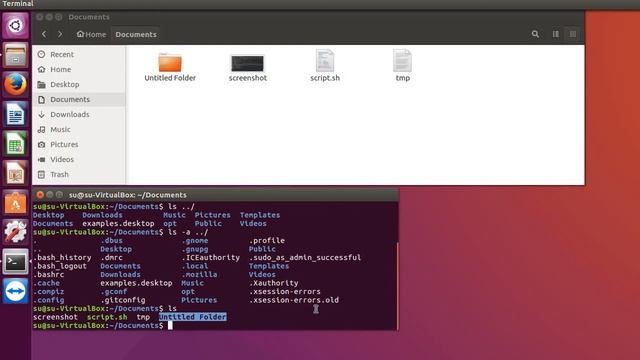The width and height of the screenshot is (640, 360).
Task: Select Documents in the Files sidebar
Action: 79,99
